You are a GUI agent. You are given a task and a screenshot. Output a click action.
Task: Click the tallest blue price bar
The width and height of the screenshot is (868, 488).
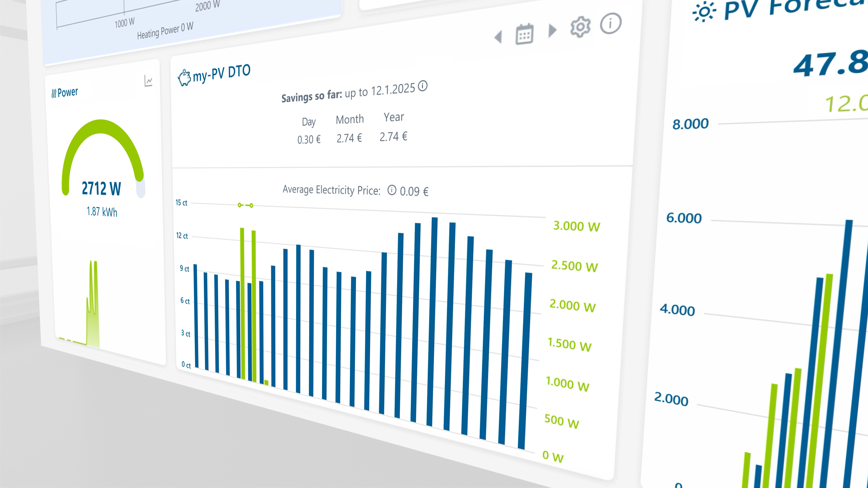pyautogui.click(x=432, y=320)
